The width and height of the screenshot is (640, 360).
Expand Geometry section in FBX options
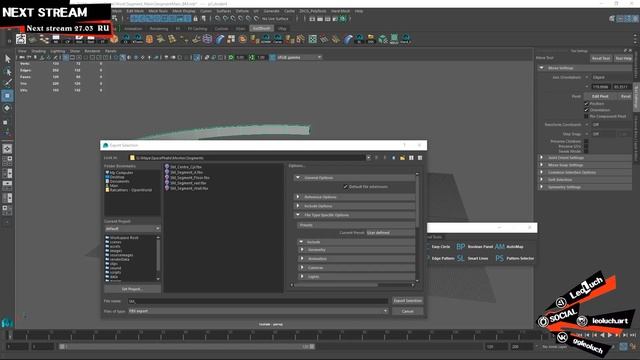click(x=357, y=250)
